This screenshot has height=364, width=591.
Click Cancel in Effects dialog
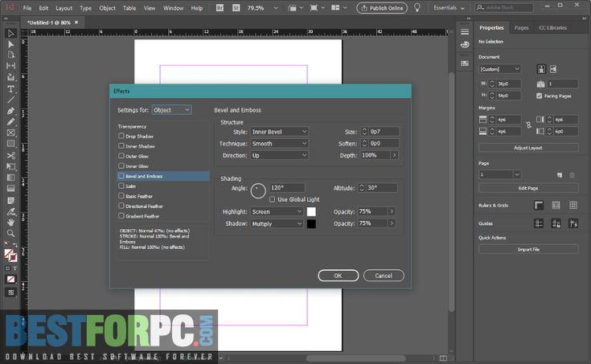(384, 276)
